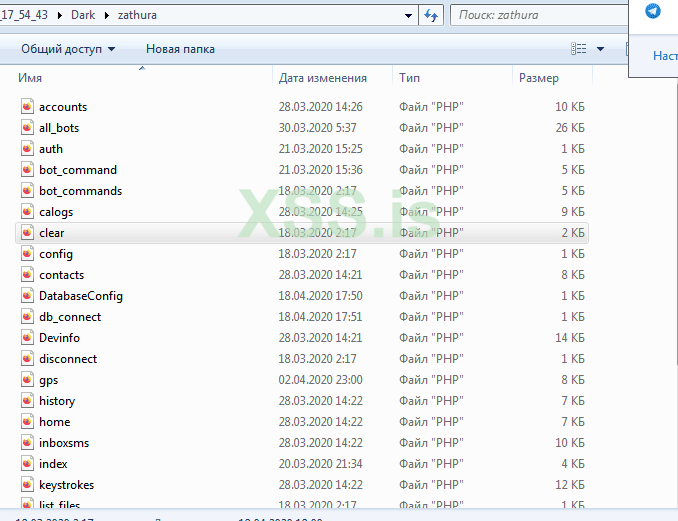Select the file named index
678x521 pixels.
pos(53,464)
